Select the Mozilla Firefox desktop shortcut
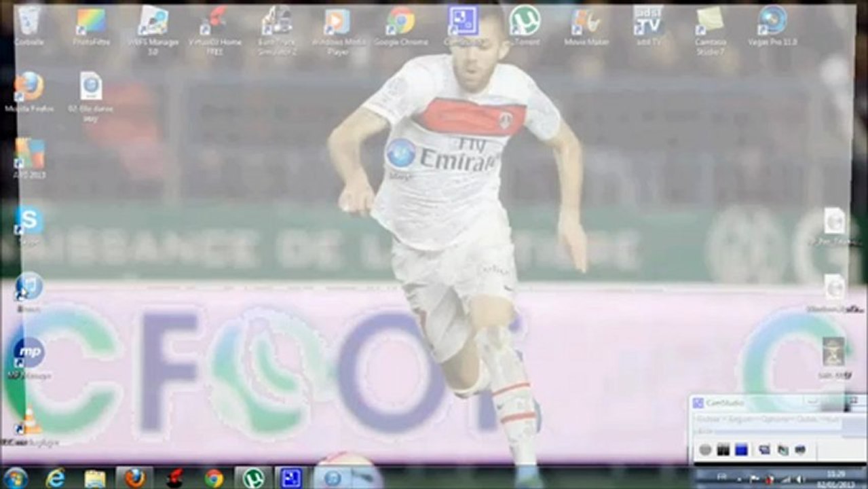868x489 pixels. click(x=29, y=92)
